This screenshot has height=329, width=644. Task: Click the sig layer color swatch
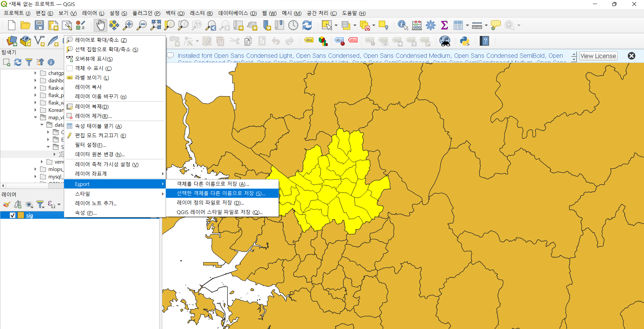point(21,215)
